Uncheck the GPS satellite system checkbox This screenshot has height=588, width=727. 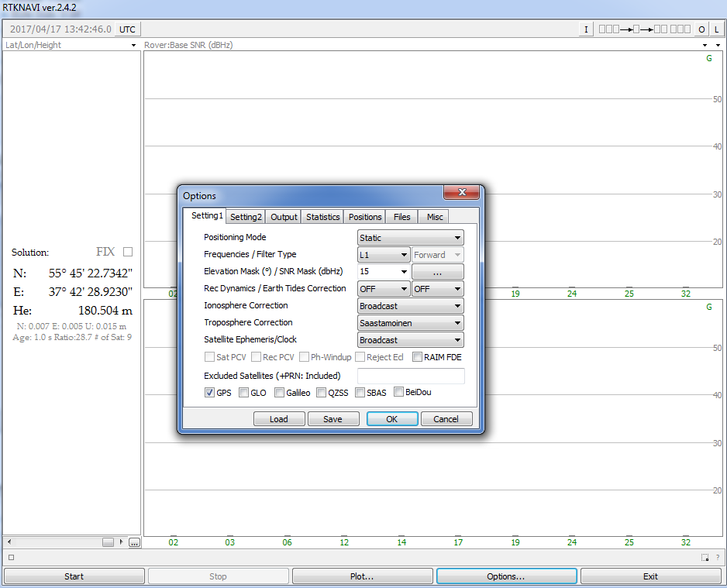(x=210, y=393)
